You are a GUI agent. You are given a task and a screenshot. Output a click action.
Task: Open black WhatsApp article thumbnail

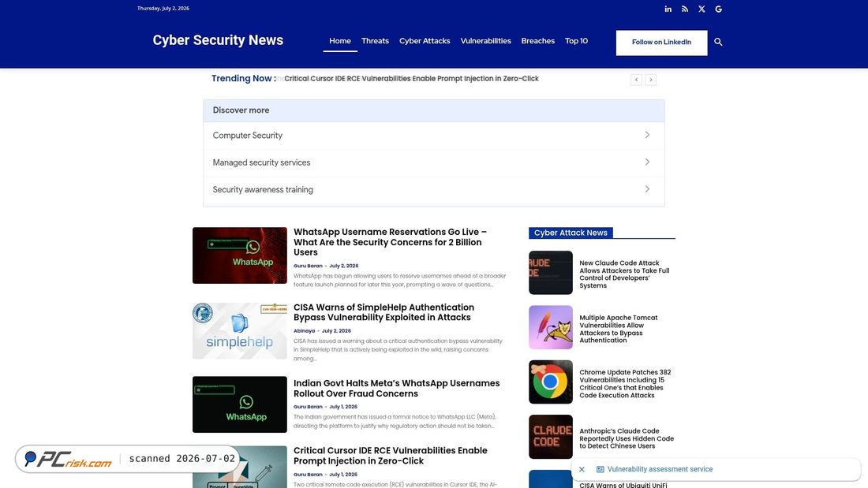pos(240,404)
